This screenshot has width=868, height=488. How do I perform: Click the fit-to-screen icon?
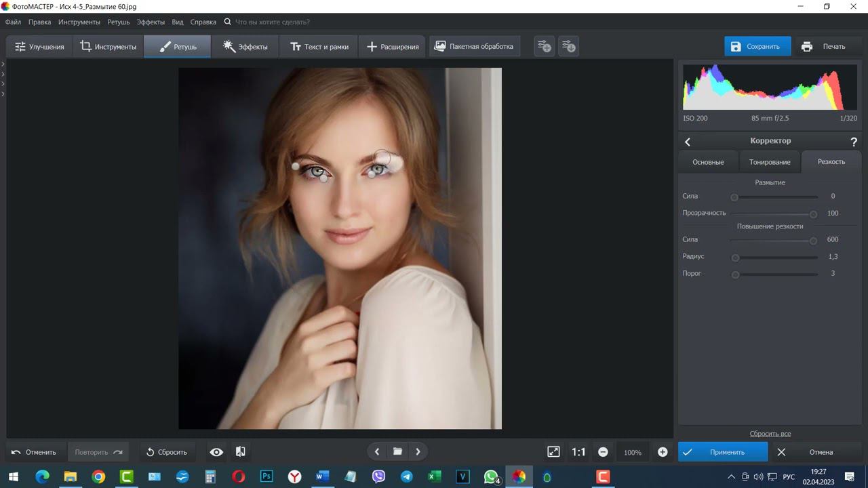pyautogui.click(x=553, y=452)
